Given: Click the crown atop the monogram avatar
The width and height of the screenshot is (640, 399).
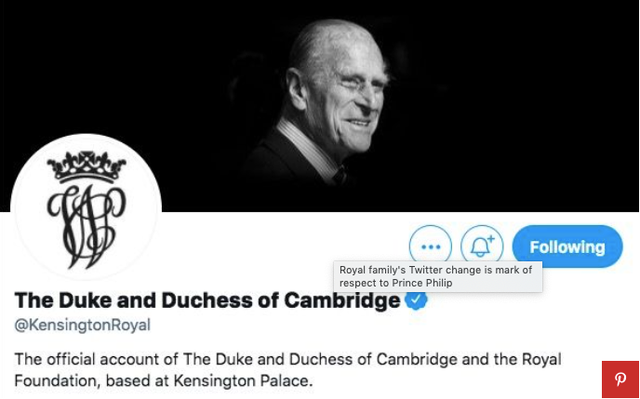Looking at the screenshot, I should click(x=87, y=167).
